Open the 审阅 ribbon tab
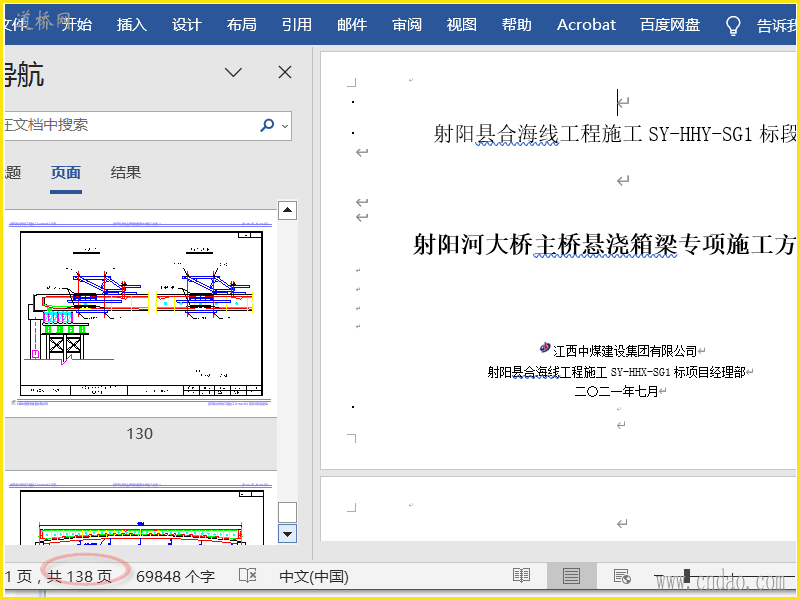800x600 pixels. pyautogui.click(x=407, y=24)
